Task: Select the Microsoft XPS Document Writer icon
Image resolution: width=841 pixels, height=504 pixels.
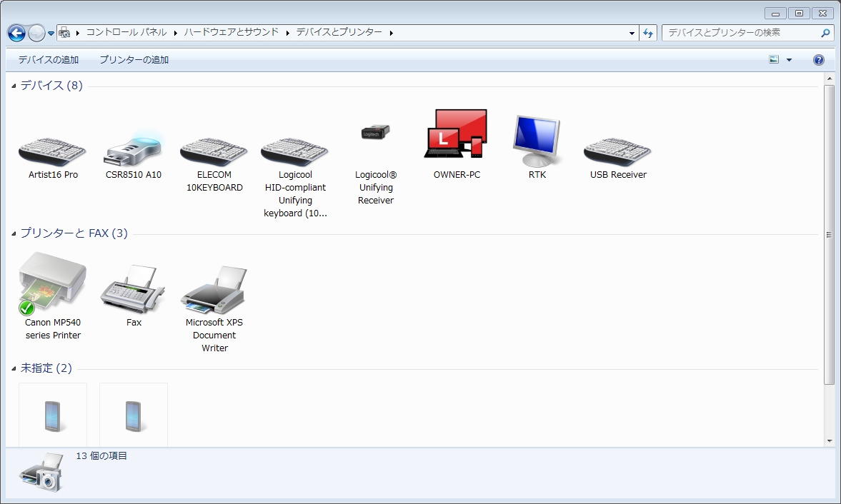Action: pyautogui.click(x=214, y=290)
